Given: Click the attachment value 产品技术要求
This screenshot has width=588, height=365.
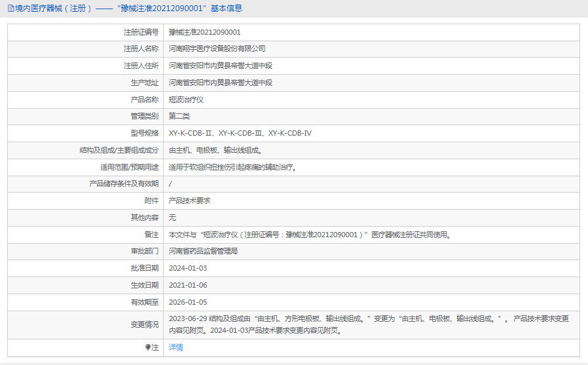Looking at the screenshot, I should (x=190, y=201).
